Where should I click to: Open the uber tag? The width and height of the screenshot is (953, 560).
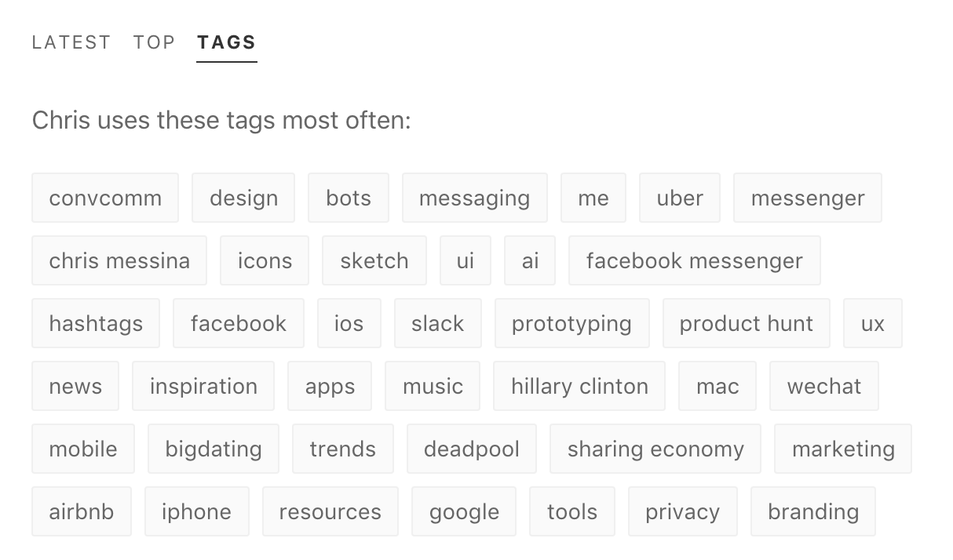coord(680,198)
